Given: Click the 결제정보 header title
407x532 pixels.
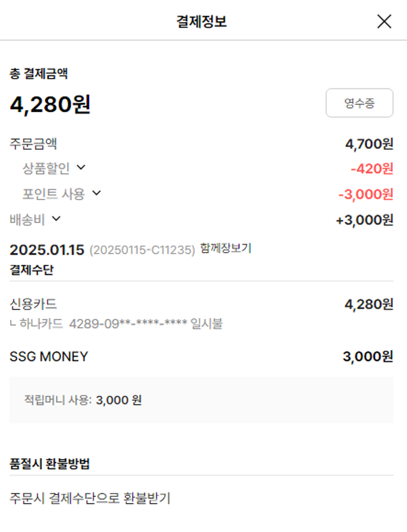Looking at the screenshot, I should pyautogui.click(x=201, y=22).
